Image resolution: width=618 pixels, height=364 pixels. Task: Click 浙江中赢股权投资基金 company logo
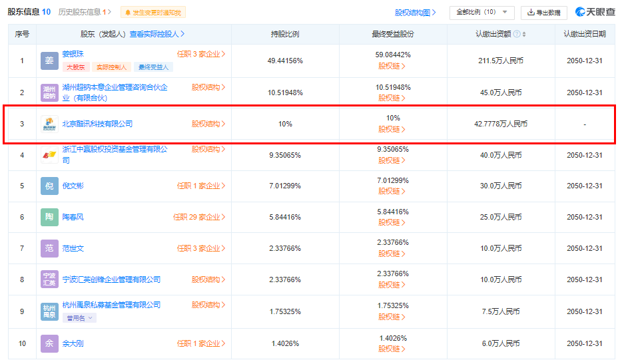pyautogui.click(x=49, y=155)
